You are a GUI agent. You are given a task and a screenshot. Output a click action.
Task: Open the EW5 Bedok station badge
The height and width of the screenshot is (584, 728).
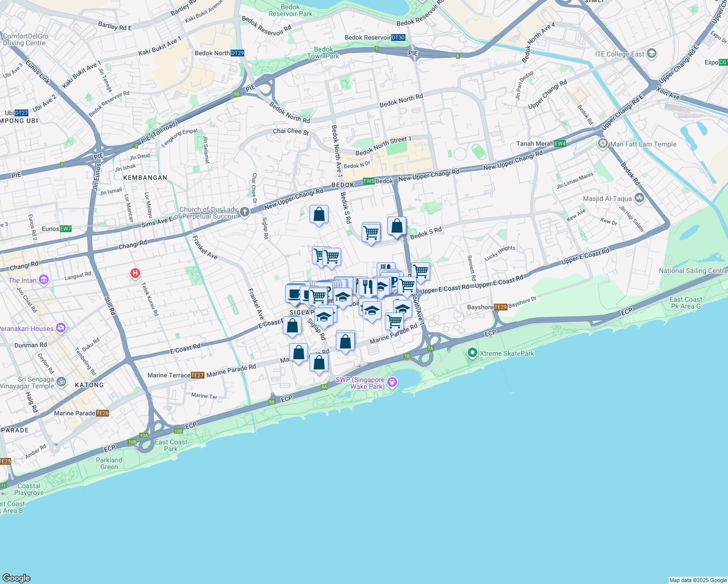tap(368, 181)
